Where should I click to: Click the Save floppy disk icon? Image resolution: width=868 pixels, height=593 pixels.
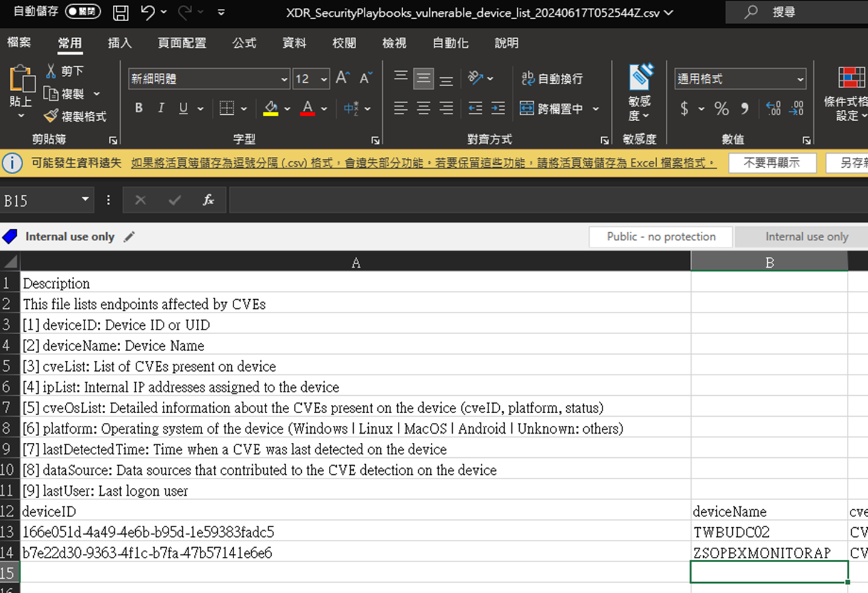click(121, 12)
